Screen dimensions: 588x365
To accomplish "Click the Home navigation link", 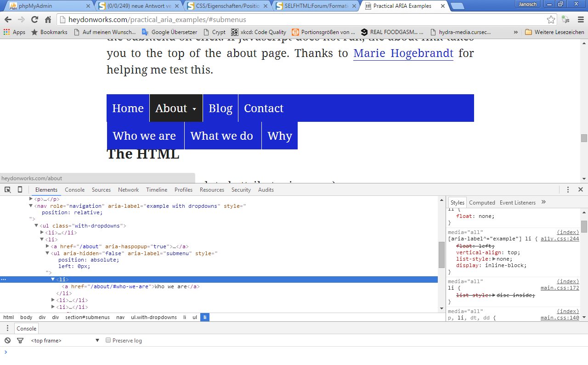I will coord(128,108).
